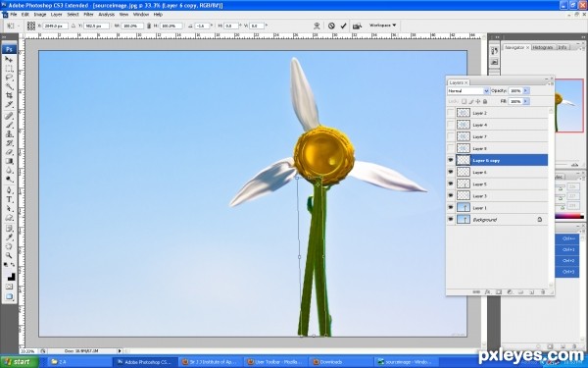The image size is (588, 368).
Task: Show Layer 4 by clicking its visibility box
Action: coord(451,125)
